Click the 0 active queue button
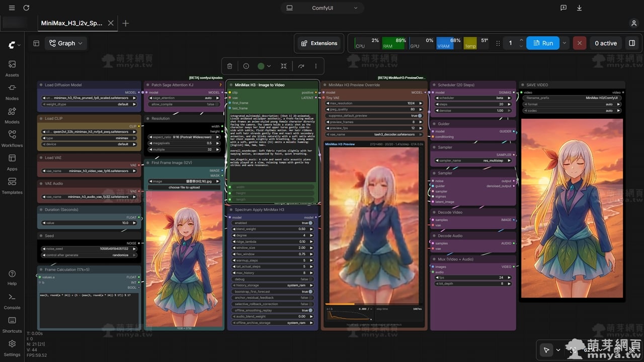Screen dimensions: 644x362 pyautogui.click(x=606, y=43)
